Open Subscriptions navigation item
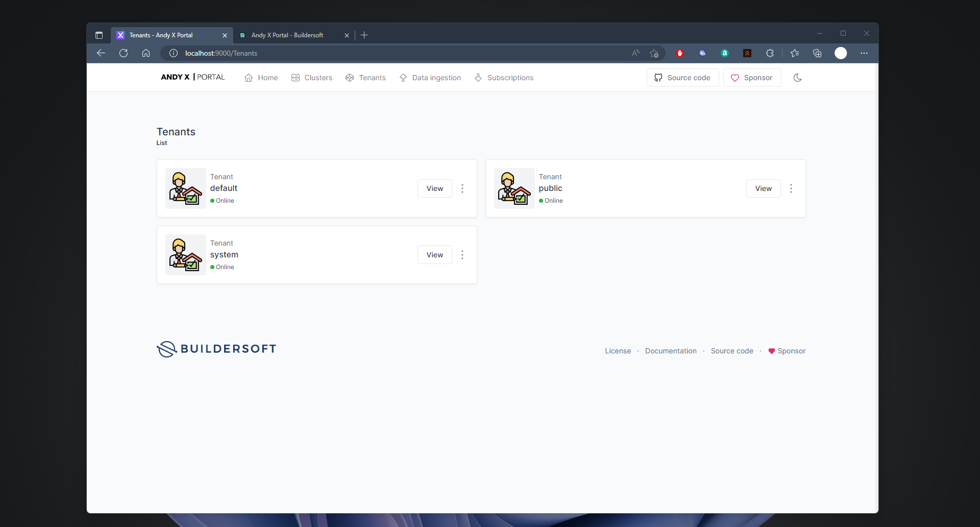Viewport: 980px width, 527px height. [504, 78]
